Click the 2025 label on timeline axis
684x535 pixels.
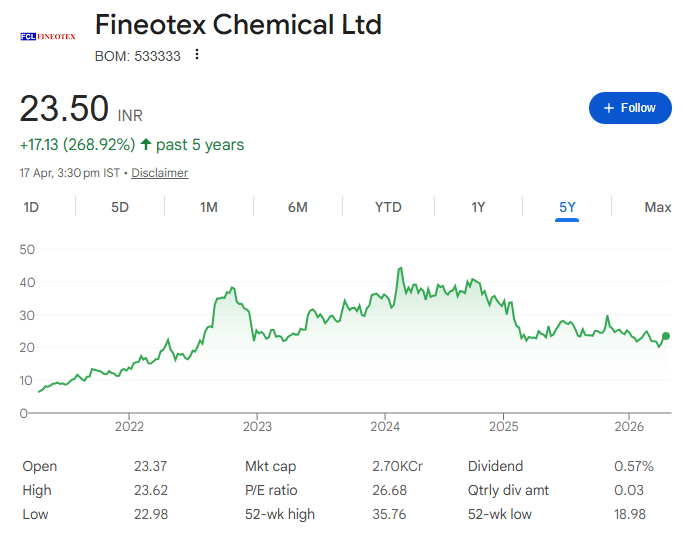503,426
